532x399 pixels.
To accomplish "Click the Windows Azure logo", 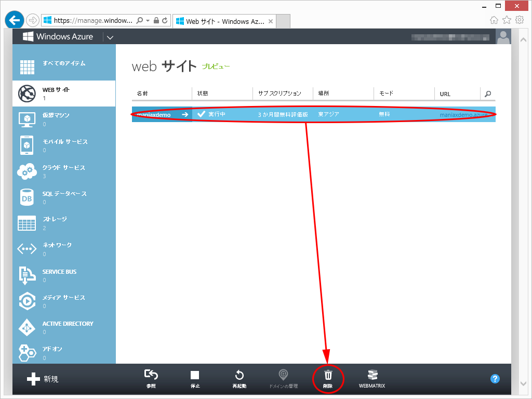I will (58, 37).
